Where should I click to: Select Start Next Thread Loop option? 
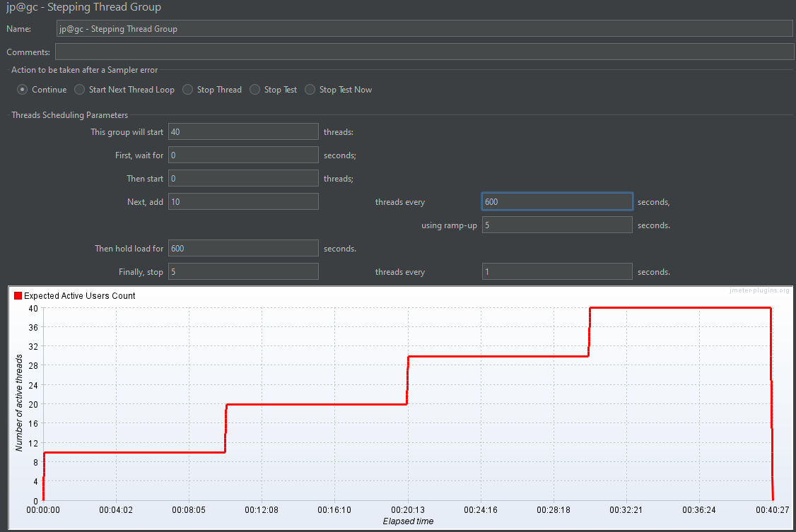click(x=79, y=90)
